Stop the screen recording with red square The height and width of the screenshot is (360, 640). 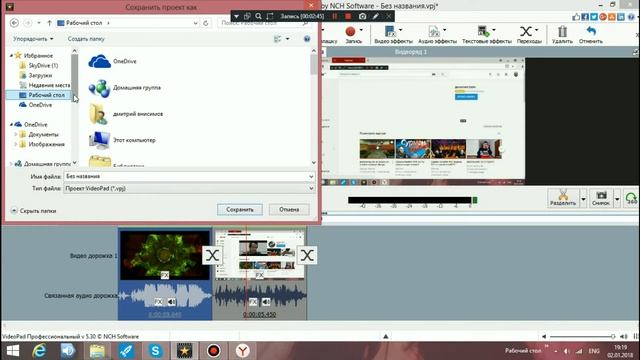[348, 16]
